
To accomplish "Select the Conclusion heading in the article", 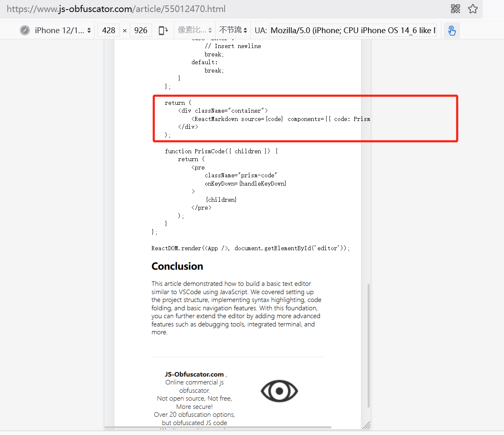I will [x=177, y=266].
